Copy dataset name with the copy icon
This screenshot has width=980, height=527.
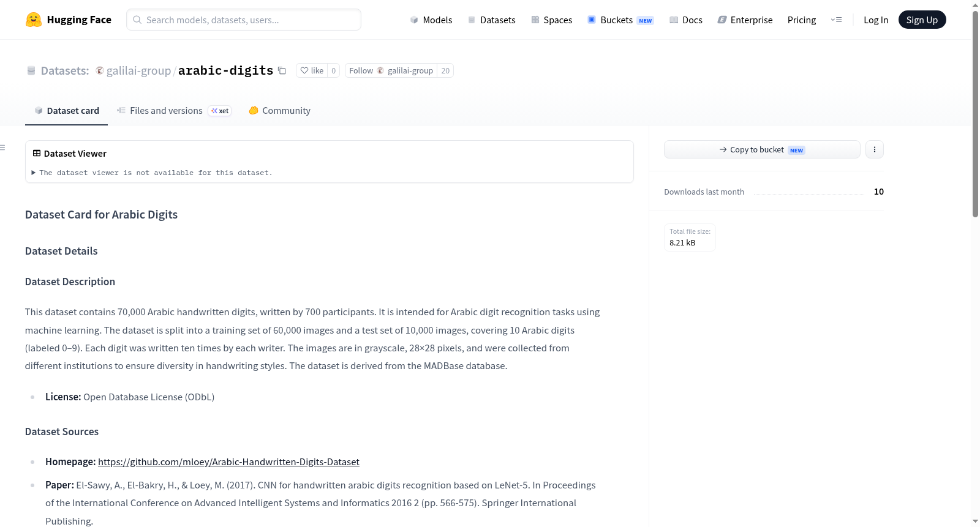pos(282,70)
